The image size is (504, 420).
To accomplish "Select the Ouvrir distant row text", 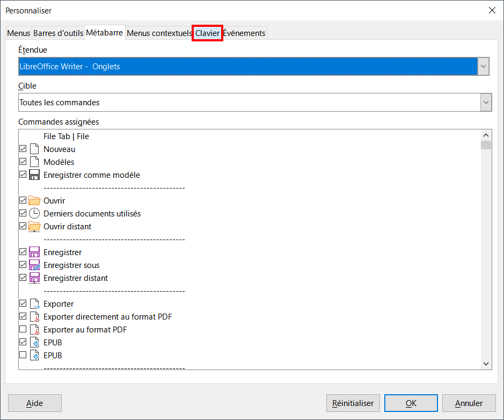I will tap(68, 227).
